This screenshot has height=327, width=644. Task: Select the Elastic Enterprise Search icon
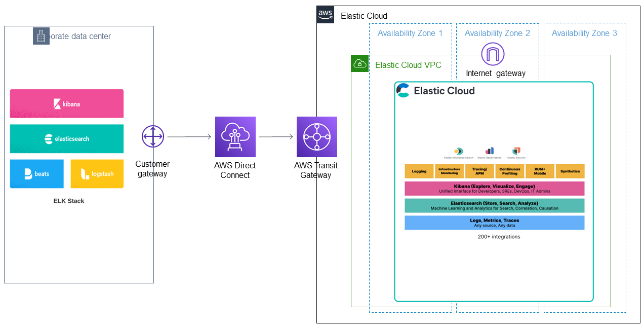pyautogui.click(x=458, y=151)
